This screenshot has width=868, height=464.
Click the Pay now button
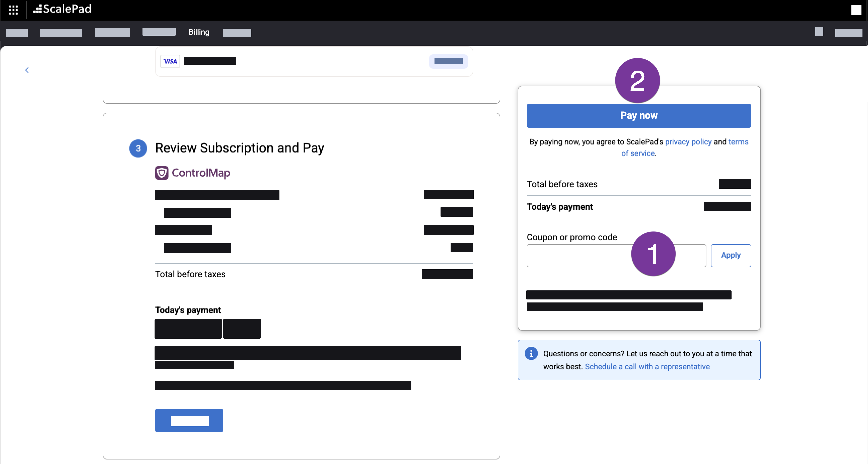tap(639, 116)
